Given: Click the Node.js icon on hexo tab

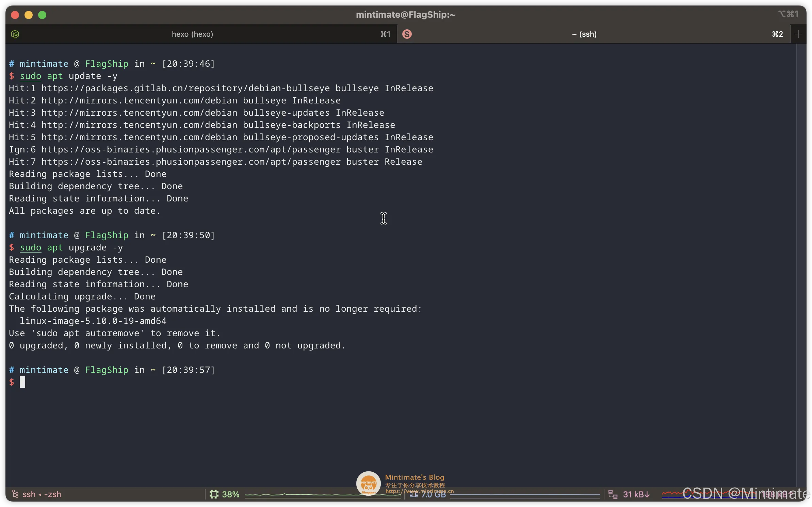Looking at the screenshot, I should [15, 34].
